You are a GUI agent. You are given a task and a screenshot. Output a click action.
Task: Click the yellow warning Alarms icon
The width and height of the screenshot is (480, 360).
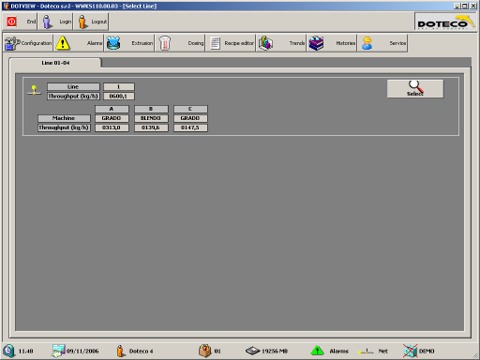(63, 43)
